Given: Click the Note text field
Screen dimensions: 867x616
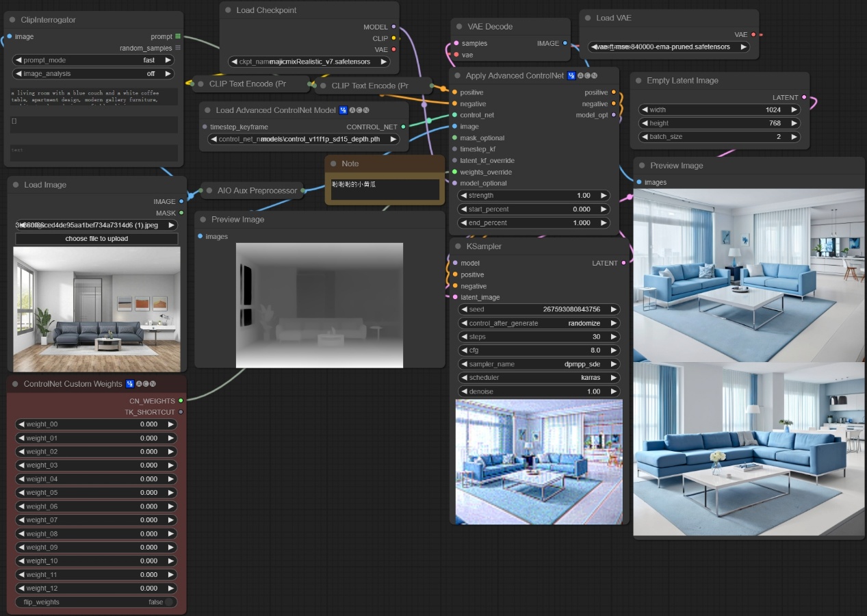Looking at the screenshot, I should click(385, 190).
